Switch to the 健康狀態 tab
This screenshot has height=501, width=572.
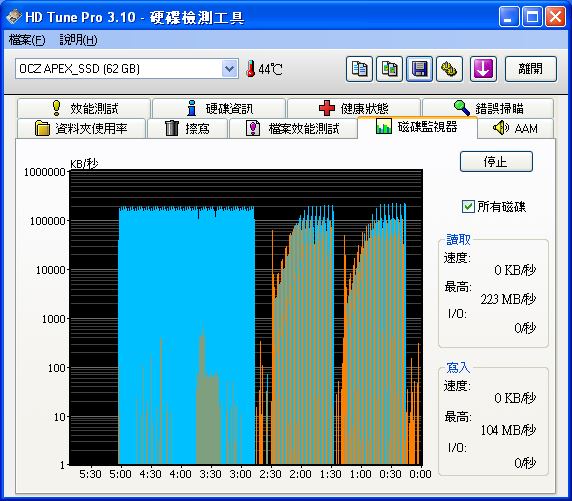[354, 108]
